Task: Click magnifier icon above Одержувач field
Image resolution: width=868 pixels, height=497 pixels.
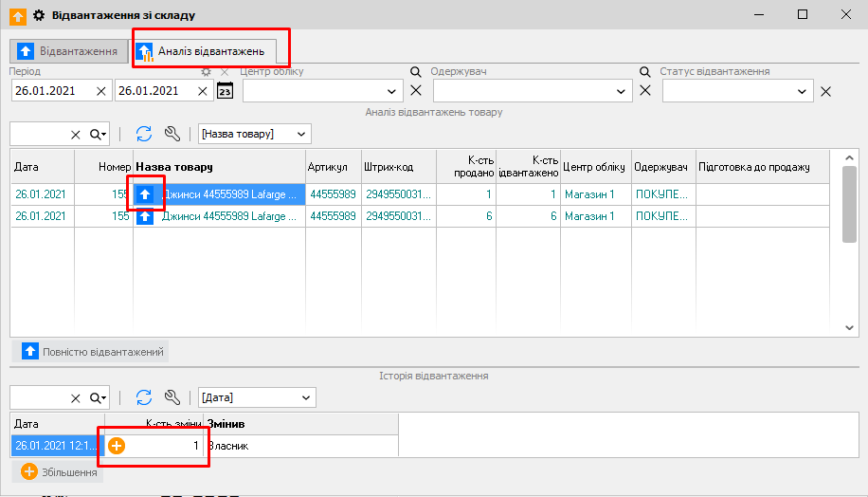Action: 644,71
